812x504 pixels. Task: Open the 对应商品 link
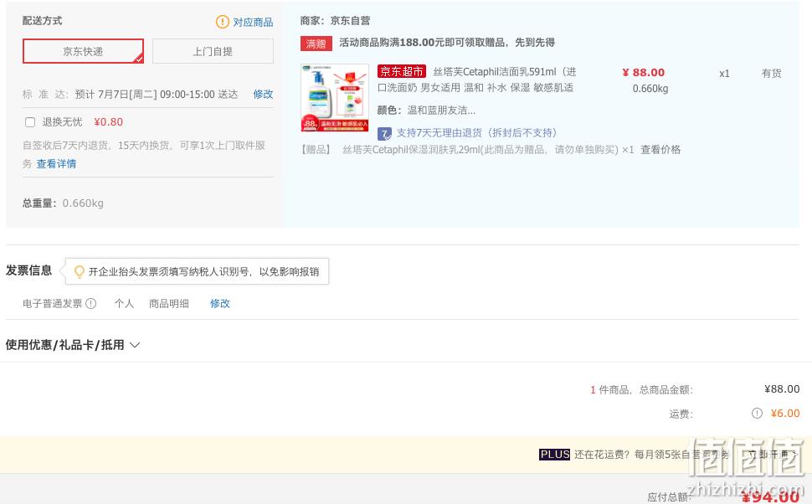(x=253, y=23)
